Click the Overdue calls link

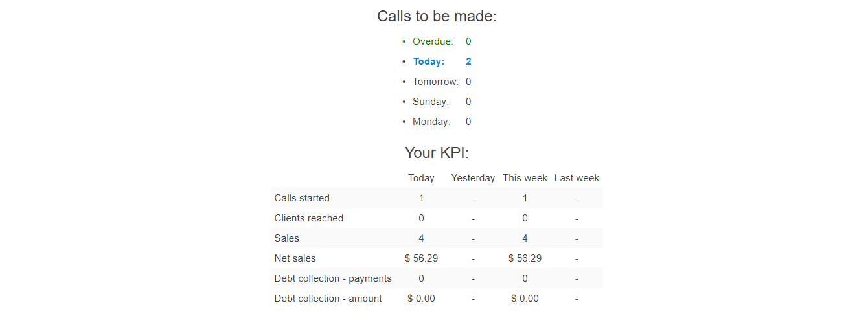click(433, 41)
